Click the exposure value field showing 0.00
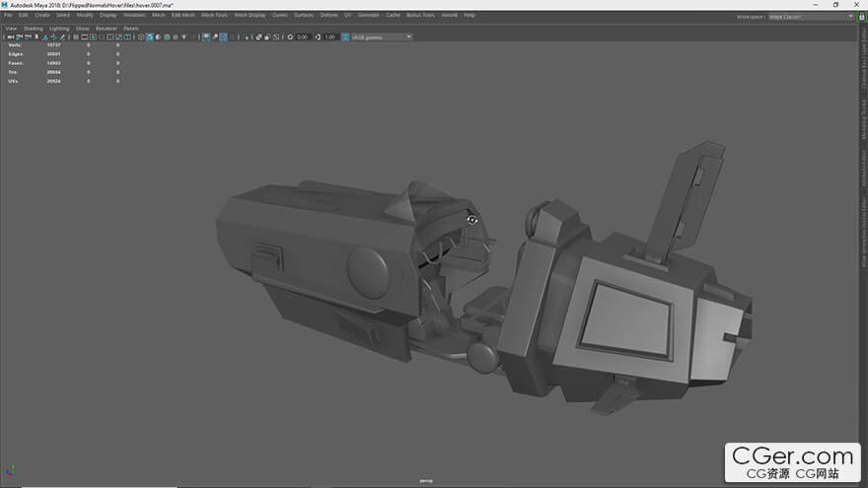Screen dimensions: 868x488 tap(303, 36)
